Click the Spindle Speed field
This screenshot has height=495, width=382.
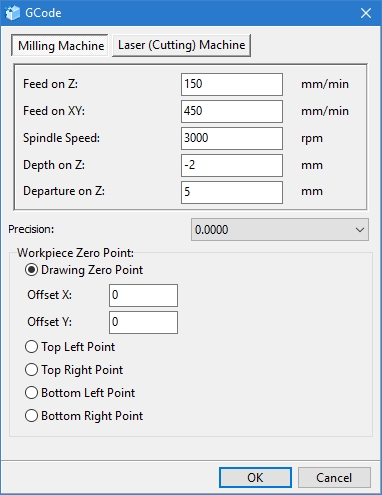coord(232,138)
